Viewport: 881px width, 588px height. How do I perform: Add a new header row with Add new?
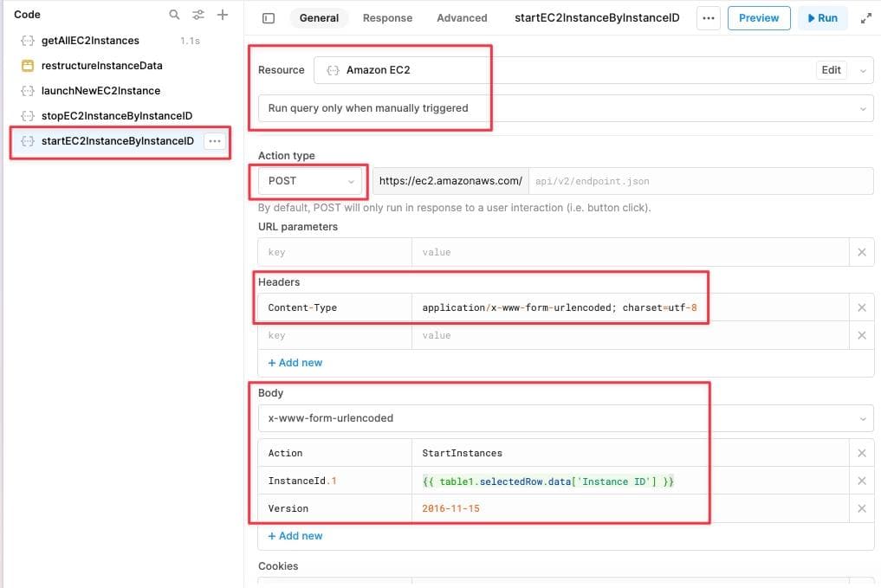295,362
